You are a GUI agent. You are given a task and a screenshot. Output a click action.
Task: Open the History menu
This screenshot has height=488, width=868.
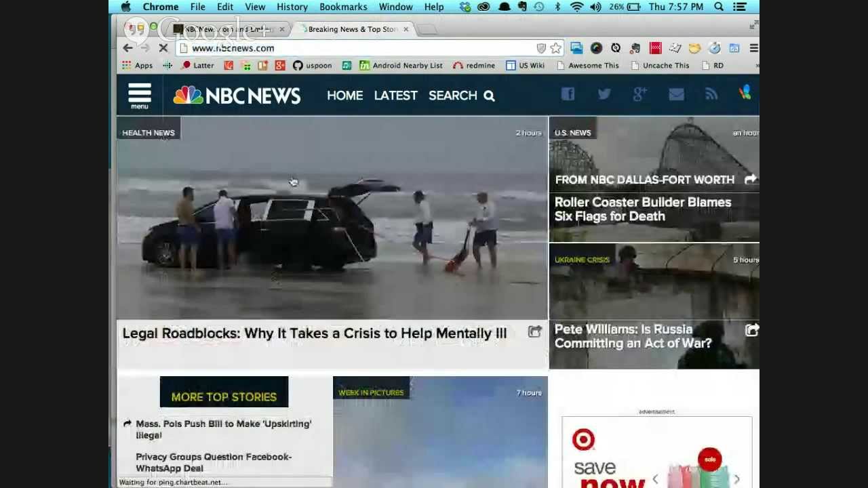292,7
